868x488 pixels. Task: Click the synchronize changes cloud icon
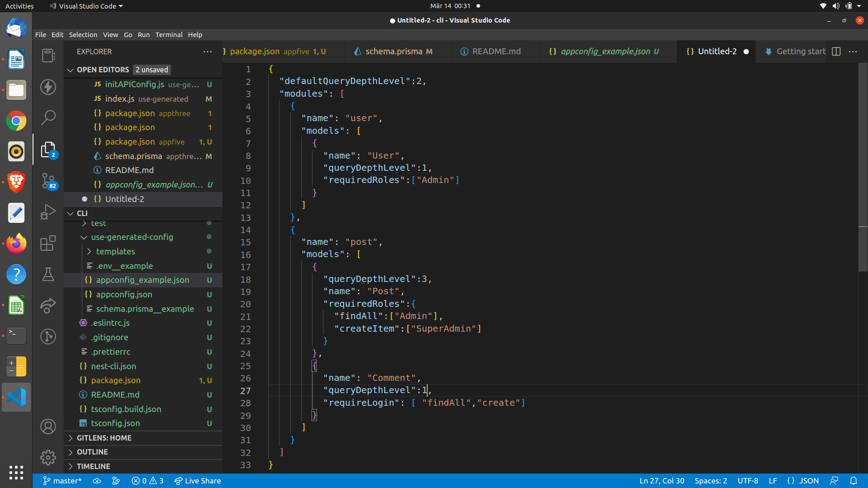pos(97,481)
